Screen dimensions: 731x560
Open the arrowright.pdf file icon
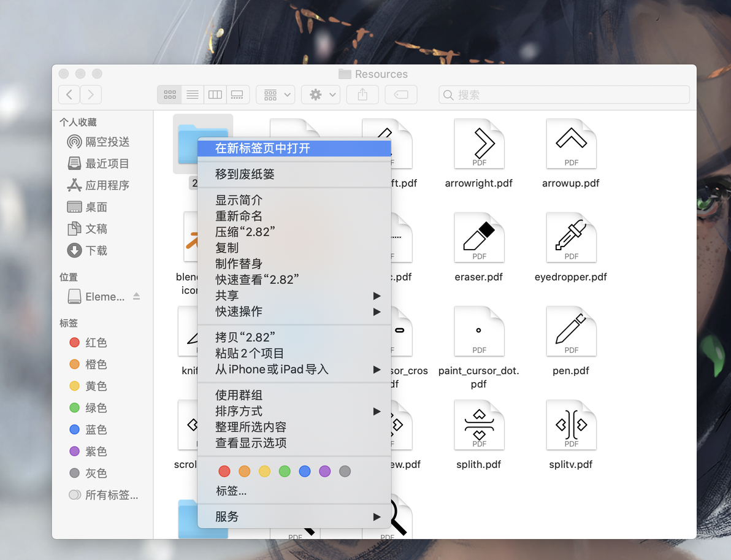coord(479,144)
